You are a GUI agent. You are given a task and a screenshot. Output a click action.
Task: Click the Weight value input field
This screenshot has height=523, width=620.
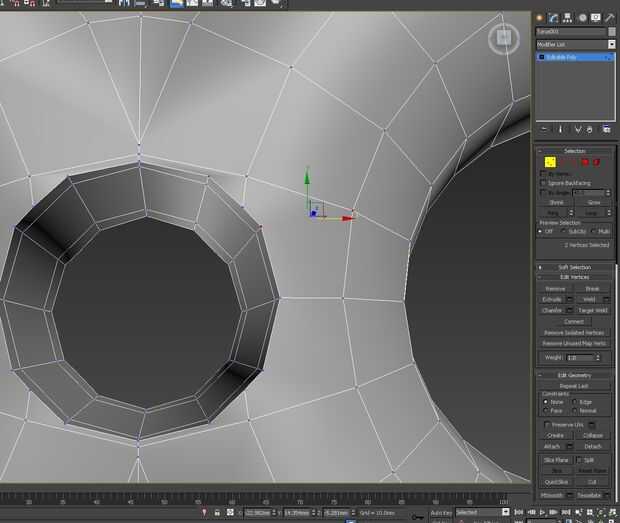pos(578,357)
